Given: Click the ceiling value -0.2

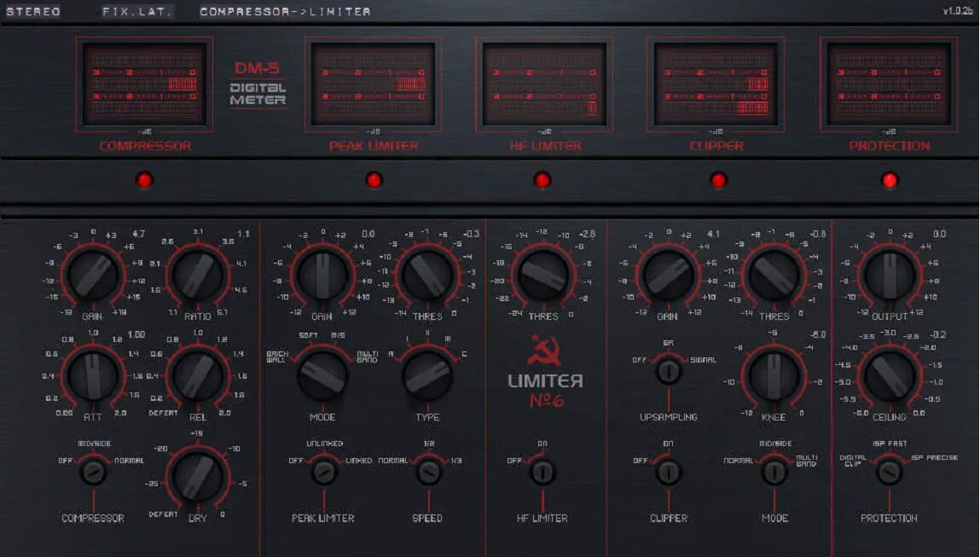Looking at the screenshot, I should click(x=937, y=334).
